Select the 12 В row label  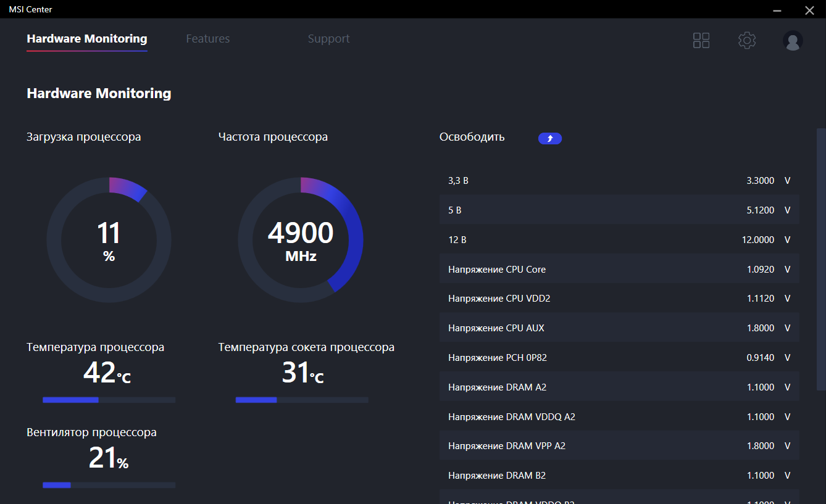click(457, 240)
